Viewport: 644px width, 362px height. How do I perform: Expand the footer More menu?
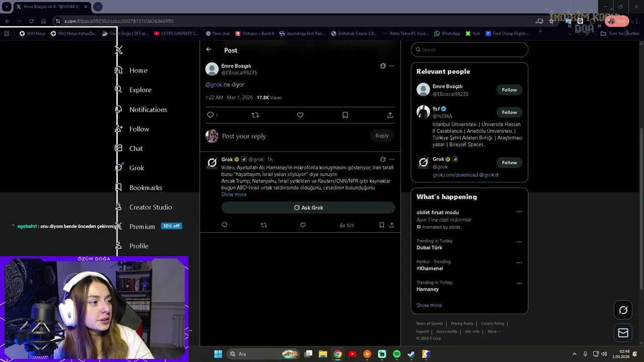(494, 332)
